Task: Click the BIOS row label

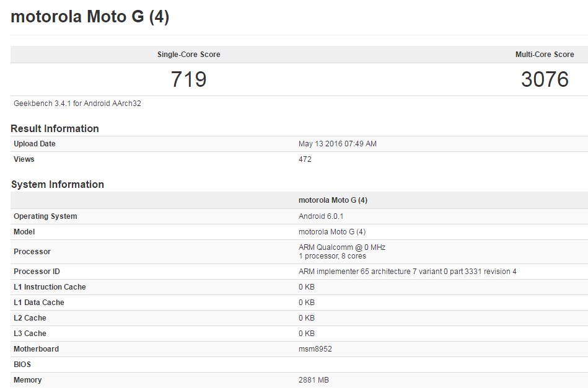Action: pyautogui.click(x=22, y=365)
